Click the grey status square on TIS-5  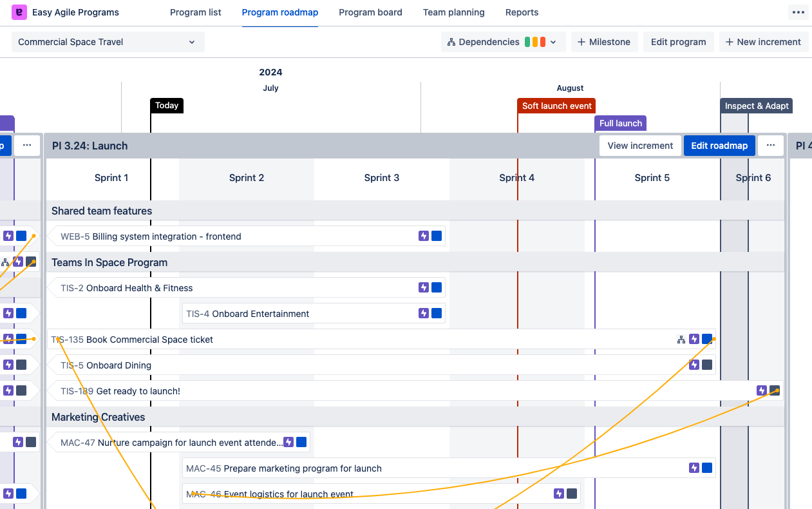[707, 365]
